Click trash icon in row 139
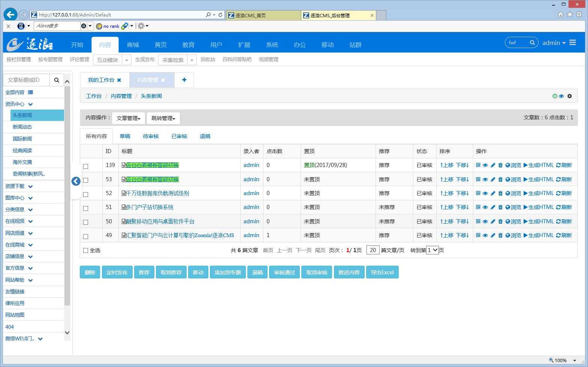Viewport: 588px width, 367px height. pyautogui.click(x=500, y=165)
